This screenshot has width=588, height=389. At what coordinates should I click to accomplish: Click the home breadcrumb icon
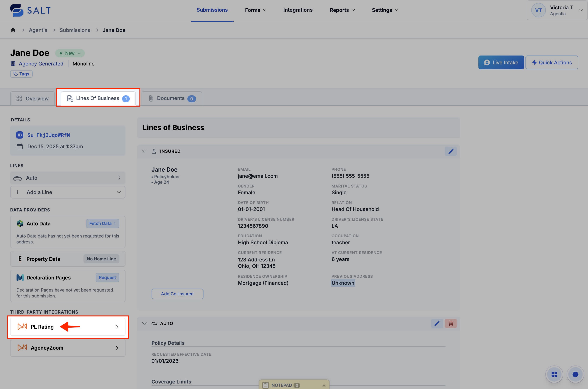click(x=13, y=30)
